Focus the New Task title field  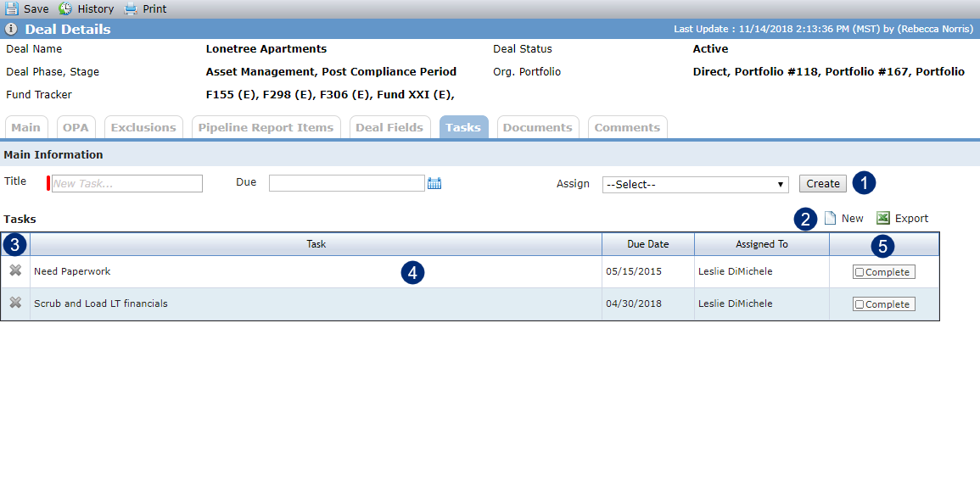tap(127, 184)
